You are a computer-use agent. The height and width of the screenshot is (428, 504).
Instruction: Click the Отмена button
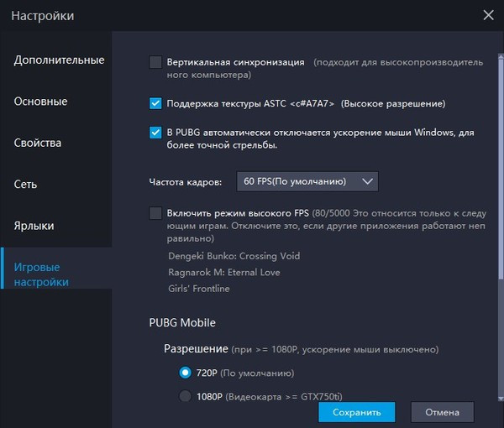(x=442, y=412)
